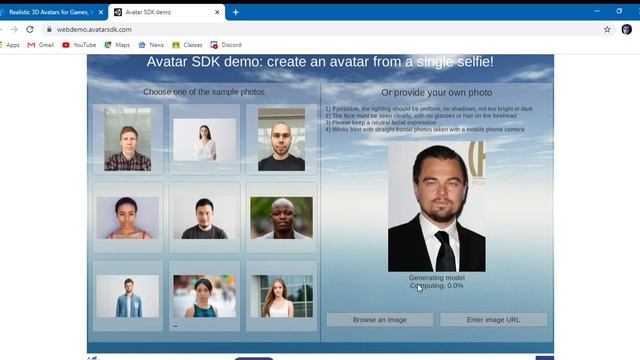The image size is (640, 360).
Task: Choose sample photo of man in dark gray tee
Action: (204, 218)
